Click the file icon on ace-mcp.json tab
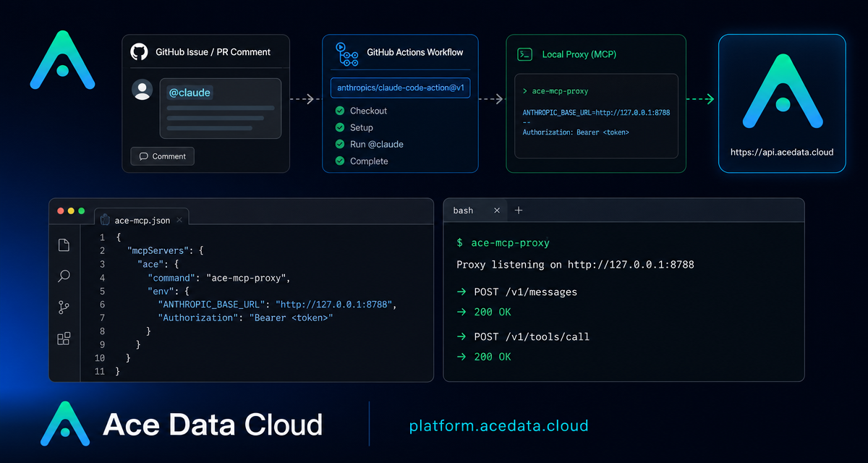 click(x=105, y=220)
